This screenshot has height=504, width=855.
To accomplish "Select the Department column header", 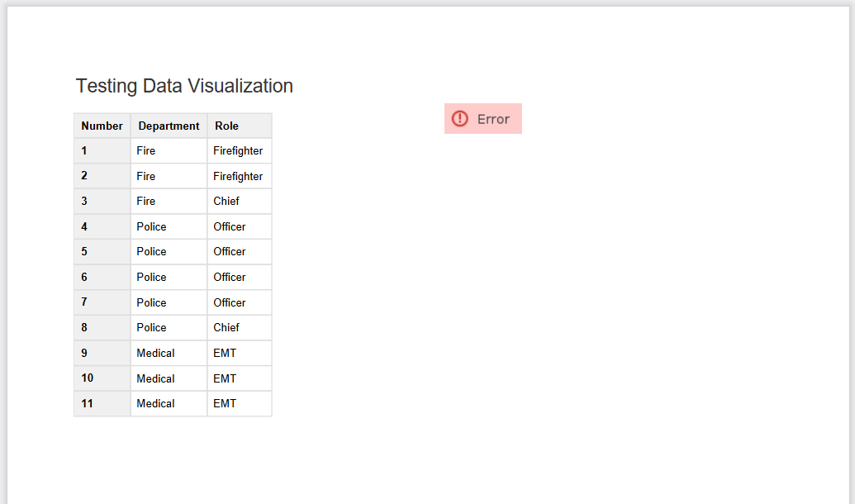I will click(168, 126).
